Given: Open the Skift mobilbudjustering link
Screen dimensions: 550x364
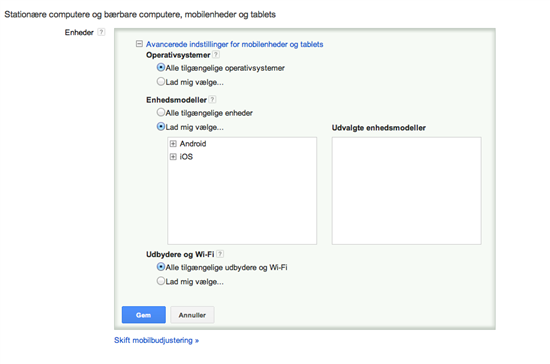Looking at the screenshot, I should pyautogui.click(x=156, y=340).
